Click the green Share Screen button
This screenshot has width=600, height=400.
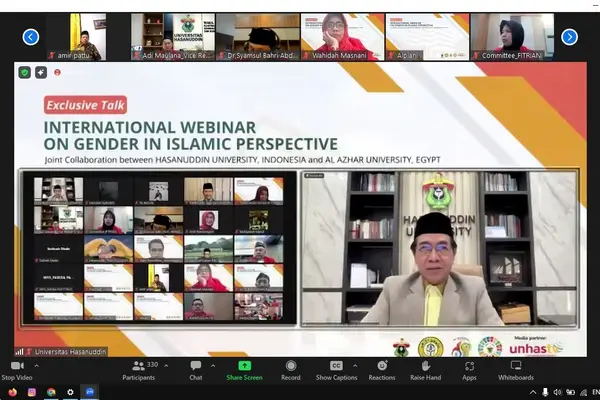tap(244, 371)
